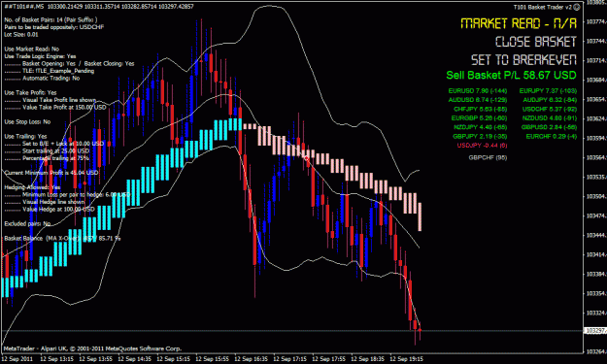Click Start trailing at 25.00 USD line
The width and height of the screenshot is (607, 364).
(47, 150)
